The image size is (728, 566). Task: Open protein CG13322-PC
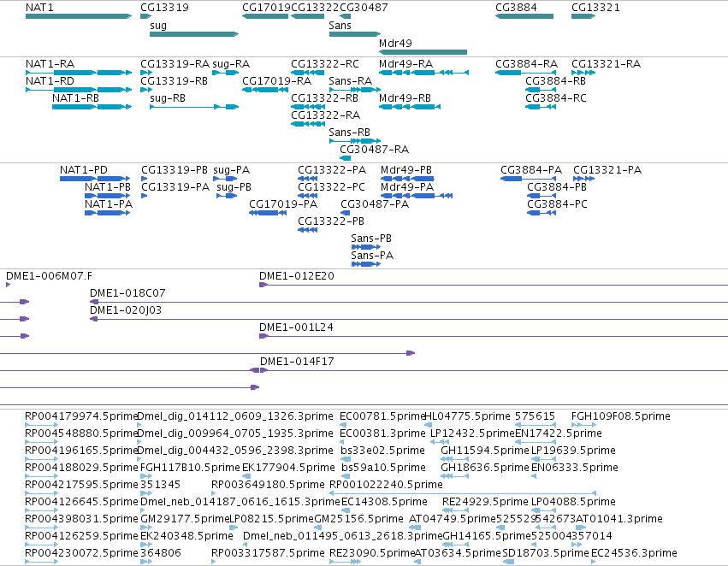coord(332,187)
